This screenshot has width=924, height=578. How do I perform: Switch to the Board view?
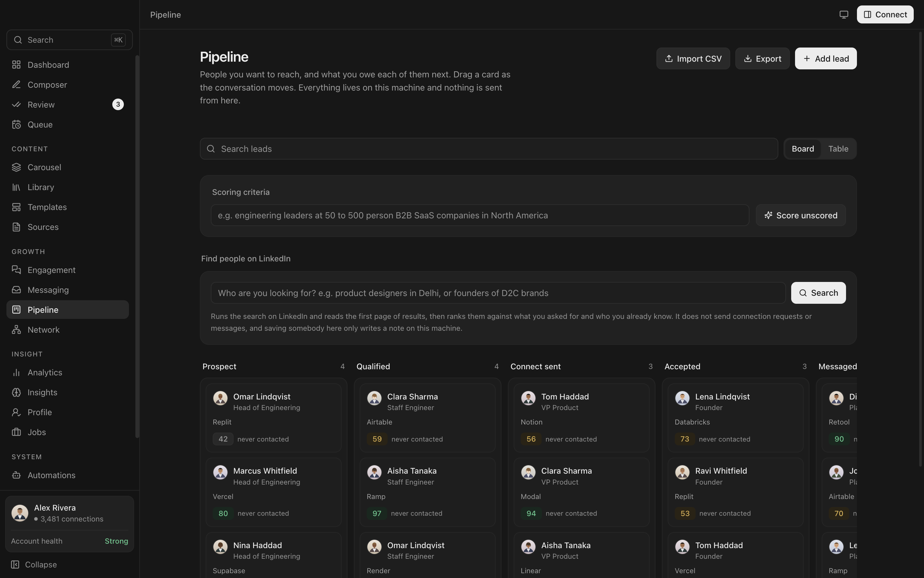point(803,149)
